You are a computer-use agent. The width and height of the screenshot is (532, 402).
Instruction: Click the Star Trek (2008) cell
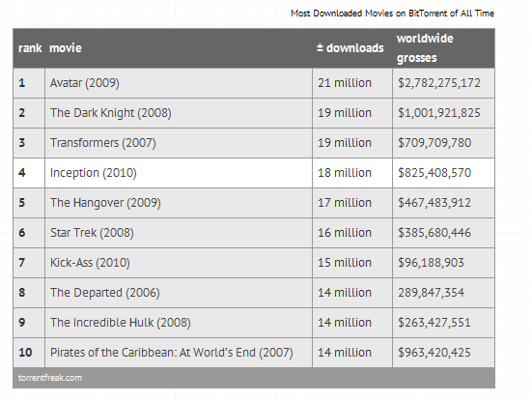pos(179,233)
